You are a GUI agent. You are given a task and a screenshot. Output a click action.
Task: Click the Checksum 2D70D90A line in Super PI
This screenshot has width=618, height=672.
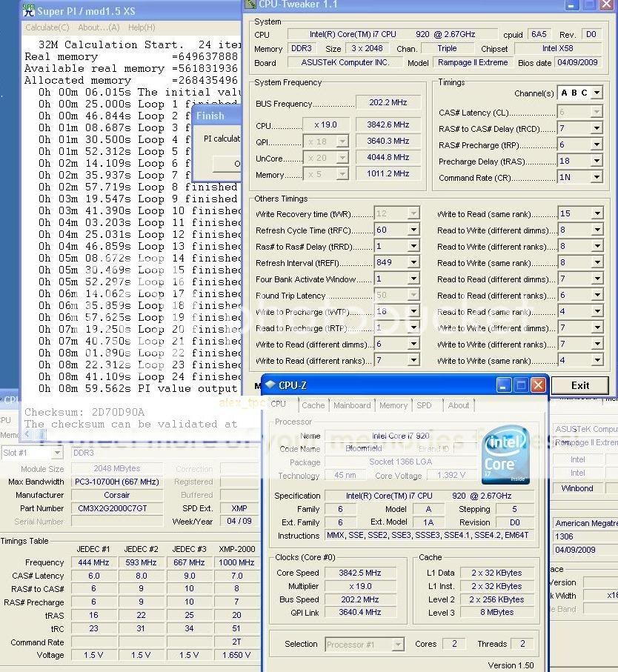[x=84, y=412]
